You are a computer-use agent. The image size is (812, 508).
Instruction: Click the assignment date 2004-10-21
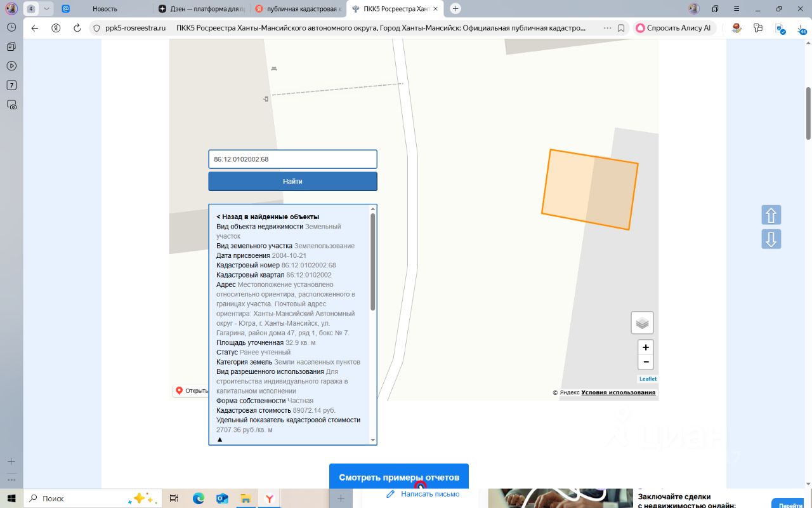click(289, 255)
